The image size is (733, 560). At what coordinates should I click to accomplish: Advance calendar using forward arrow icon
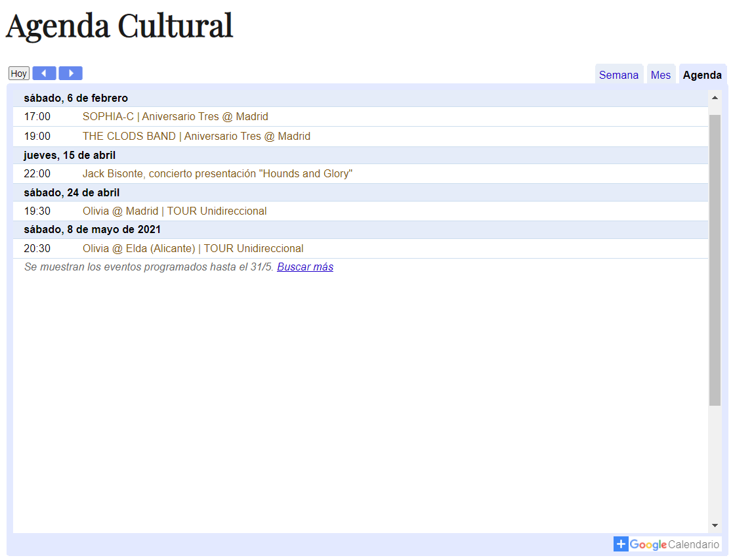click(70, 73)
